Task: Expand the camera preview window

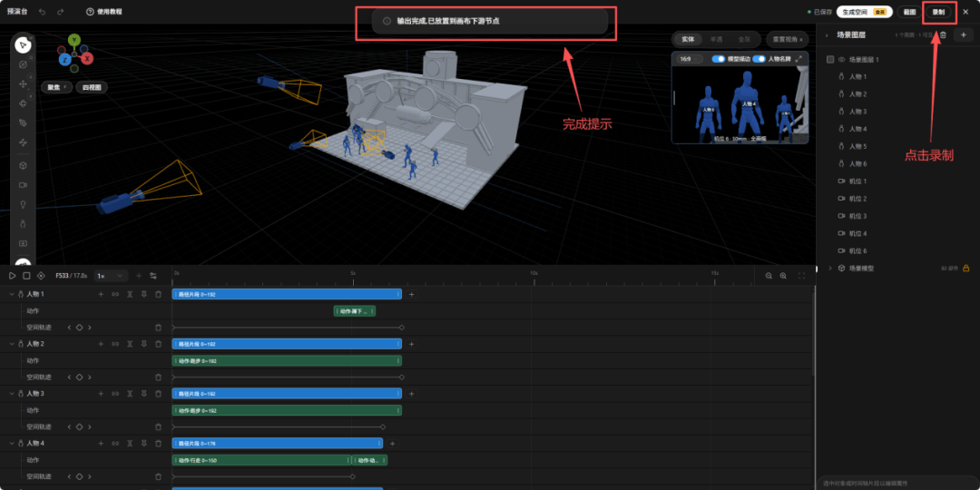Action: pos(799,59)
